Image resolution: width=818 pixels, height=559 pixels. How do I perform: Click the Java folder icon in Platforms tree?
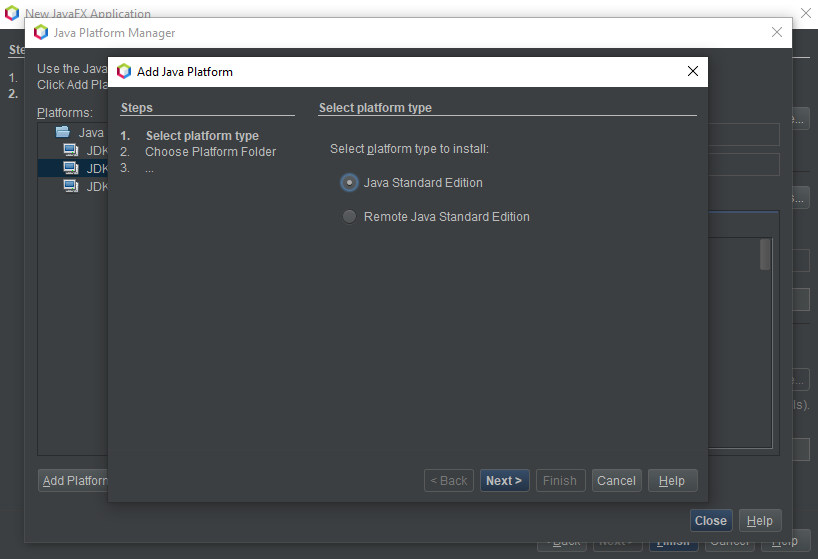pos(63,132)
